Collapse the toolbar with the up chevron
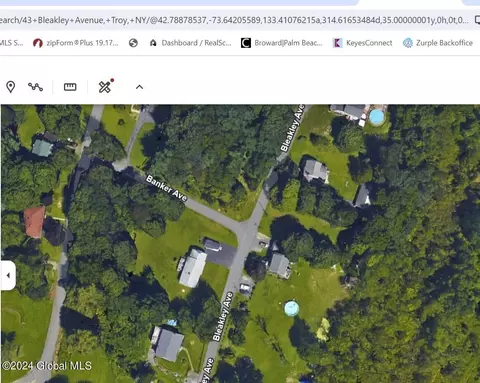Screen dimensions: 480x383 [x=139, y=87]
